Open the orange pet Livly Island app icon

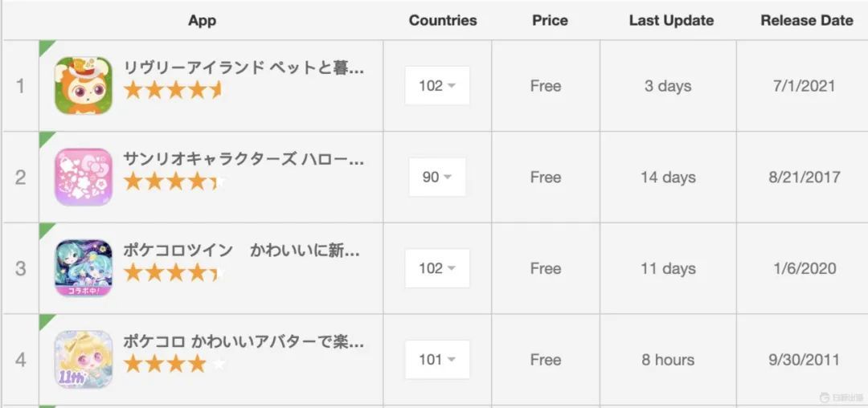(84, 86)
